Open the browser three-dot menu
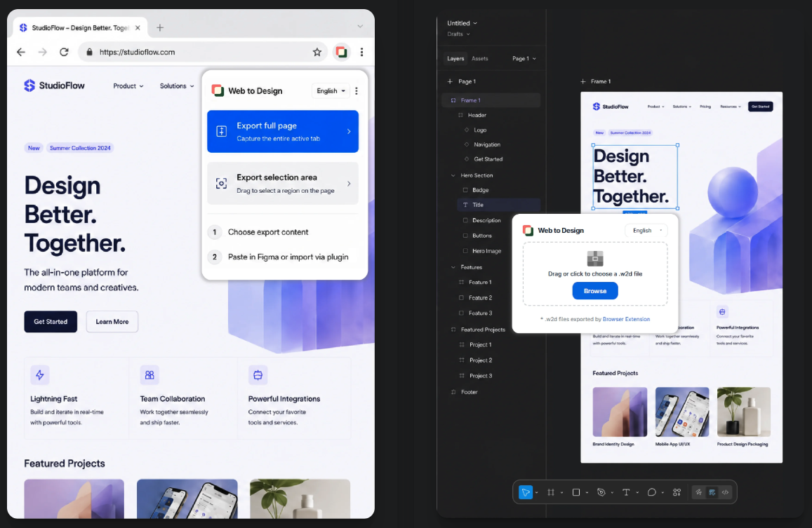 click(x=361, y=52)
